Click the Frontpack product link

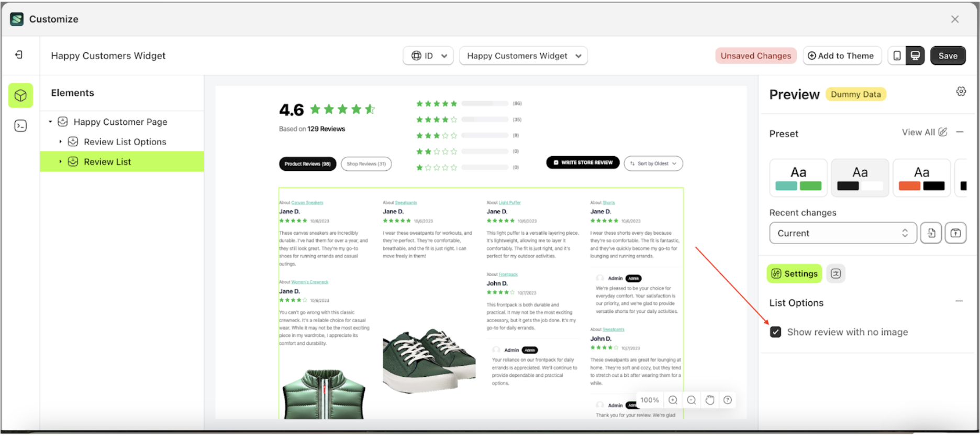pyautogui.click(x=508, y=275)
